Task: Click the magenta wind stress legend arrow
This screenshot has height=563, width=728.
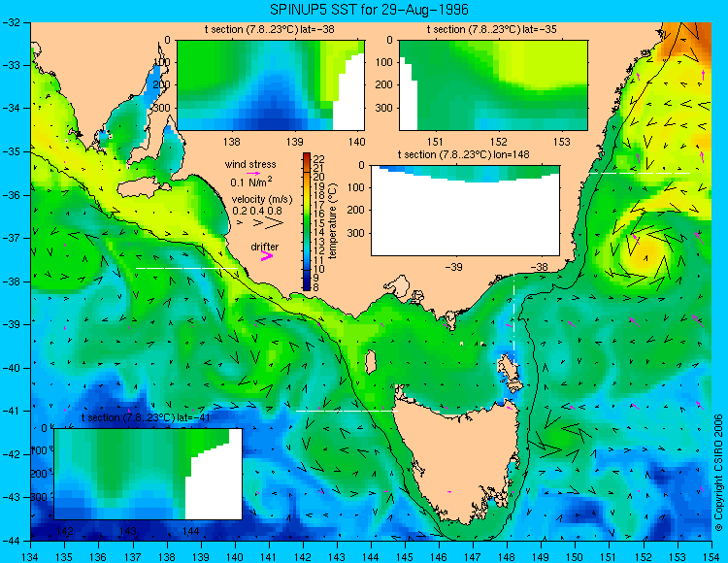Action: [253, 173]
